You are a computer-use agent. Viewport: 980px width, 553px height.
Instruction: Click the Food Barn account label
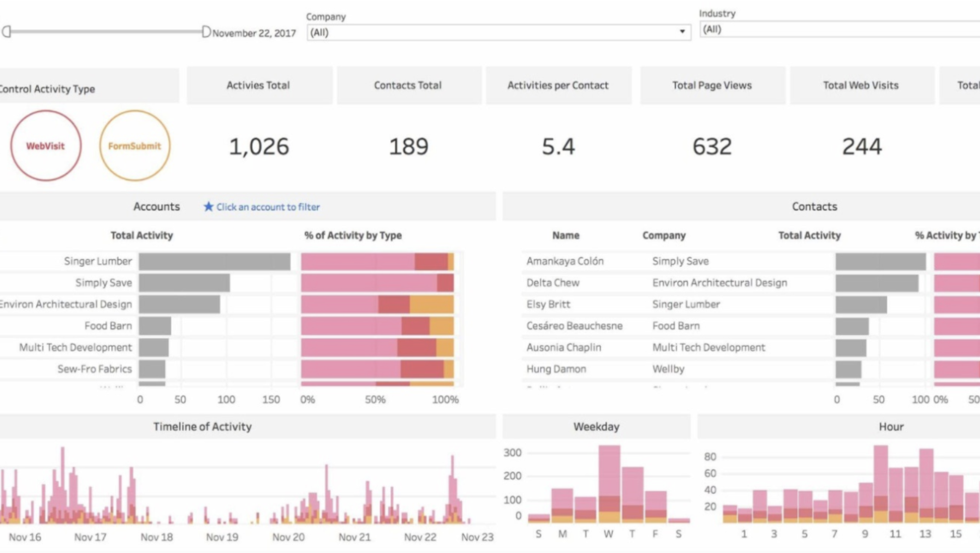pyautogui.click(x=108, y=326)
